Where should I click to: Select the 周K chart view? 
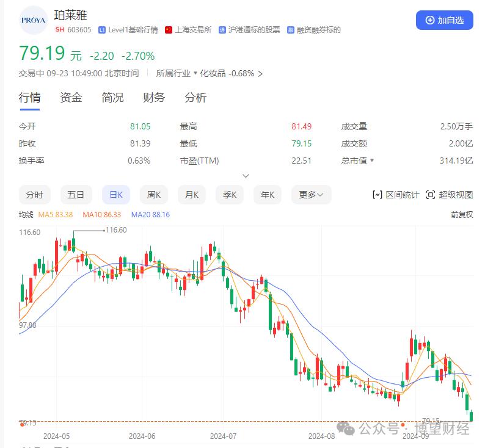(154, 195)
